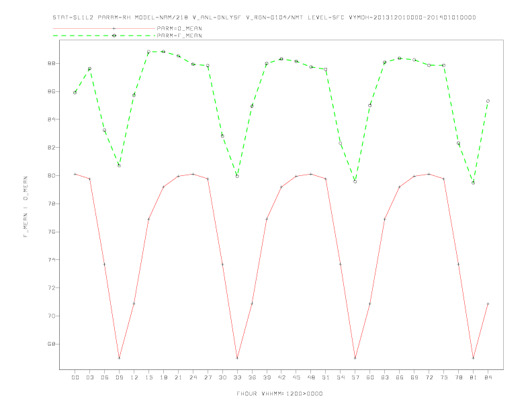This screenshot has height=411, width=532.
Task: Click the green F_MEAN data point above hour 57
Action: (355, 182)
